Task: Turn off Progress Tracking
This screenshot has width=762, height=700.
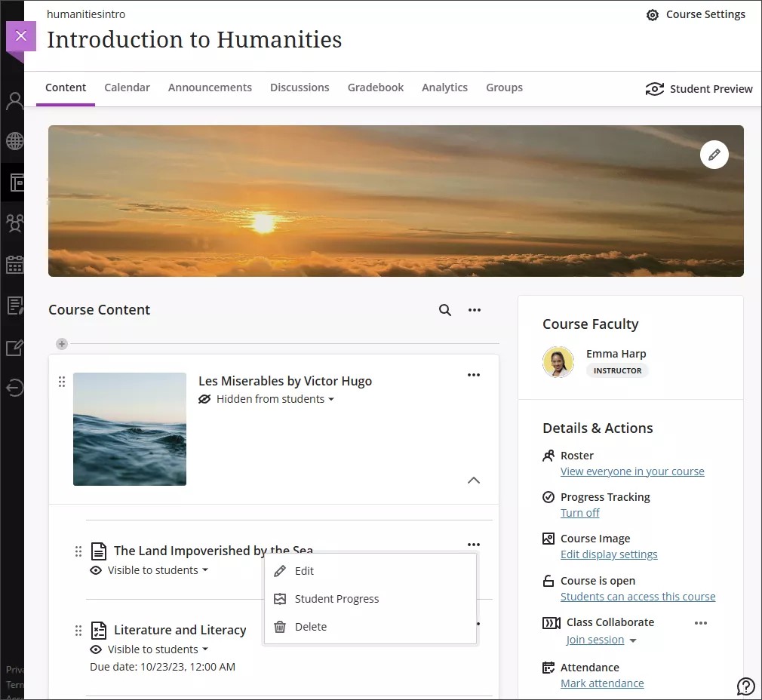Action: 580,513
